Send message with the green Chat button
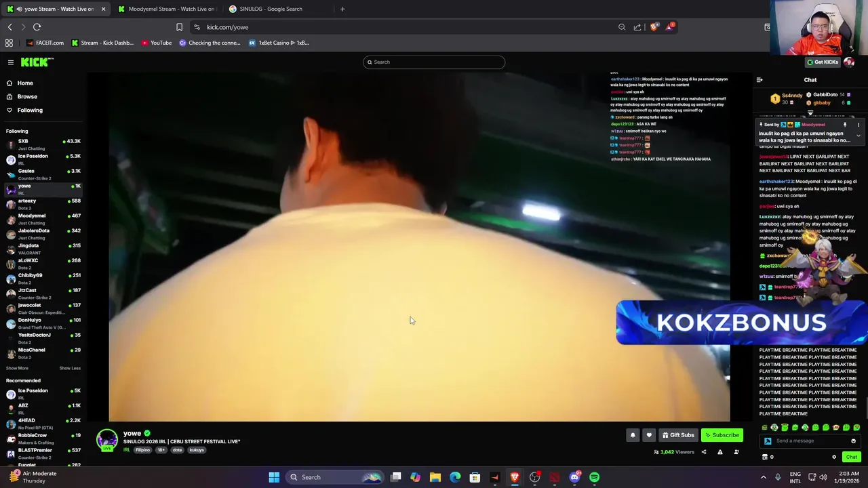The height and width of the screenshot is (488, 868). 851,457
